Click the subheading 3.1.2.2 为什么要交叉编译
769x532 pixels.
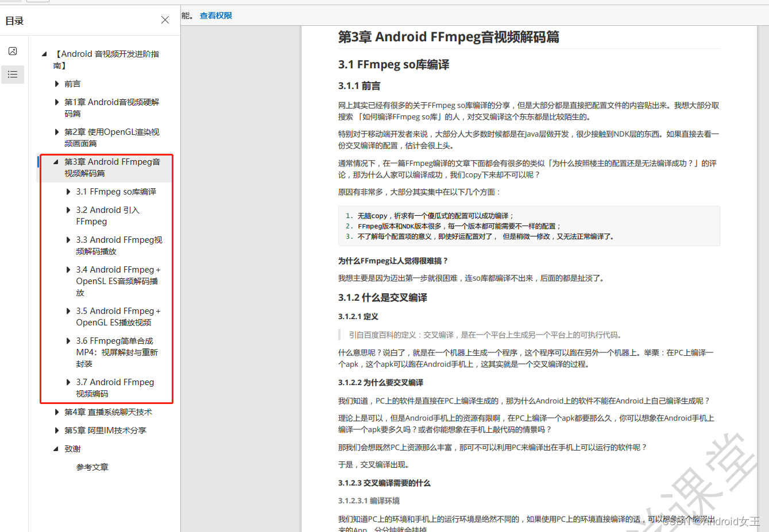coord(381,383)
